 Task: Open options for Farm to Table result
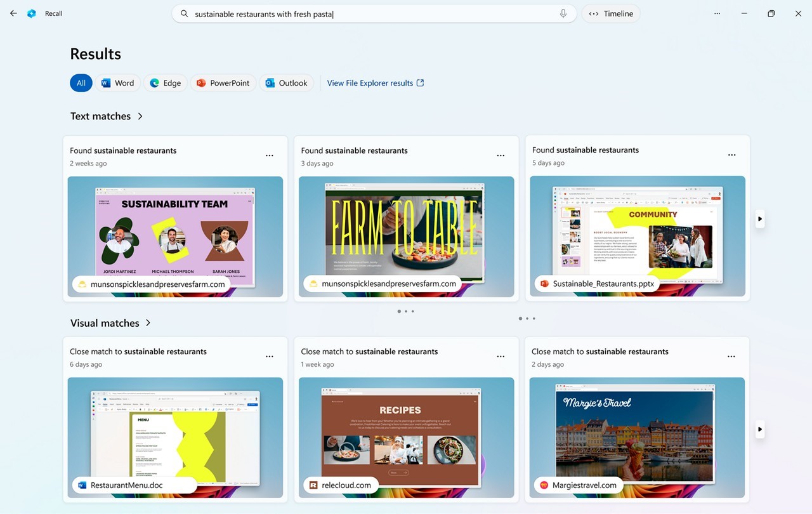tap(501, 155)
